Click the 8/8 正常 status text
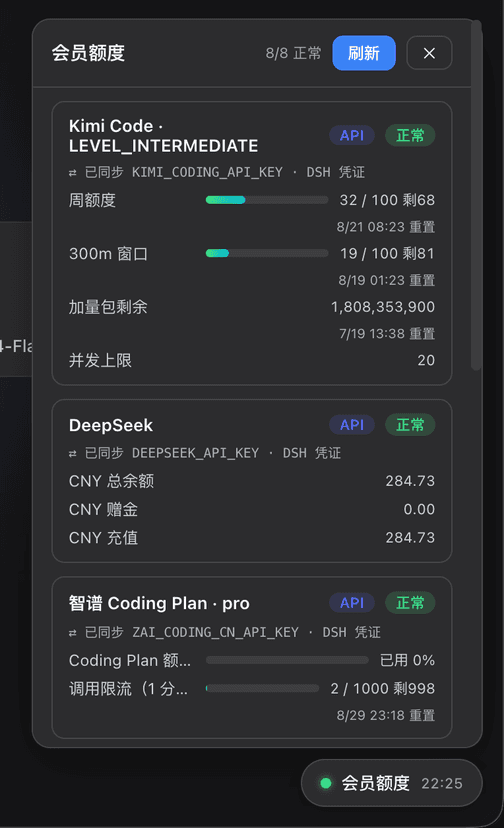This screenshot has width=504, height=828. (x=293, y=53)
